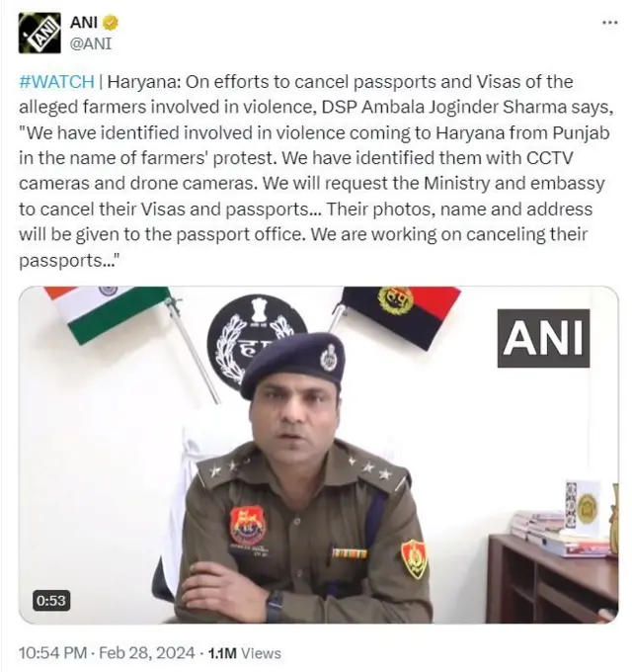Click the red crest on officer's chest
This screenshot has width=632, height=672.
coord(248,525)
